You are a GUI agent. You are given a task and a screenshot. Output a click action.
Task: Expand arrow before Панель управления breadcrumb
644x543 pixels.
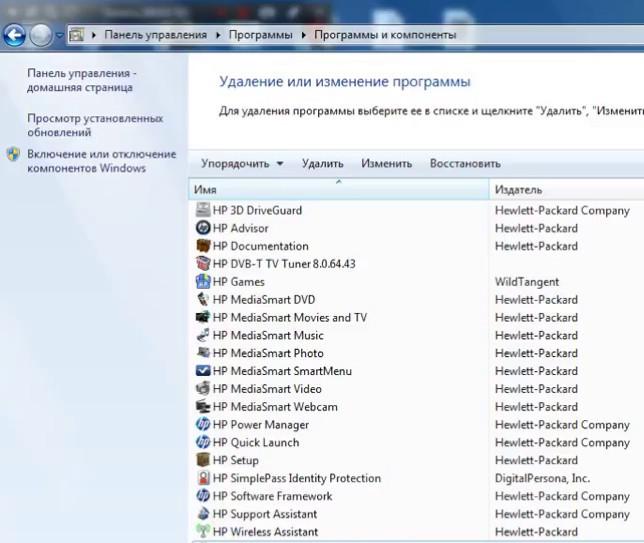coord(94,35)
